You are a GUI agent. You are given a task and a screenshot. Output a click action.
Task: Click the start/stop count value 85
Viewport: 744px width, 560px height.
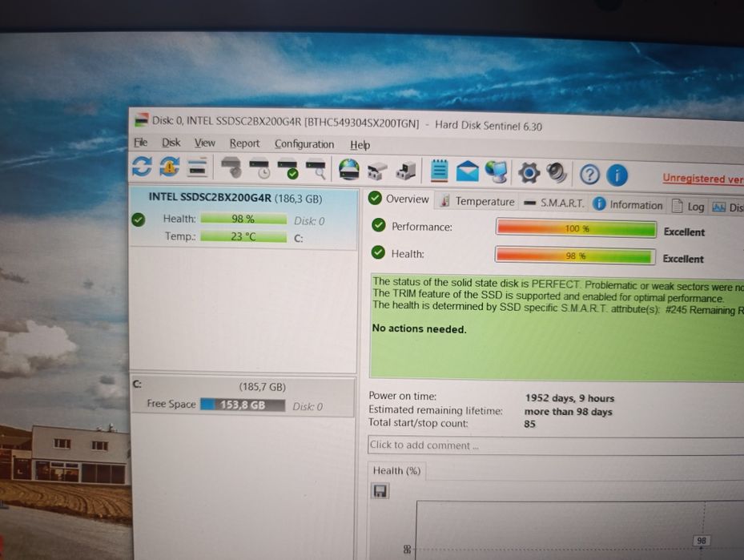tap(529, 424)
